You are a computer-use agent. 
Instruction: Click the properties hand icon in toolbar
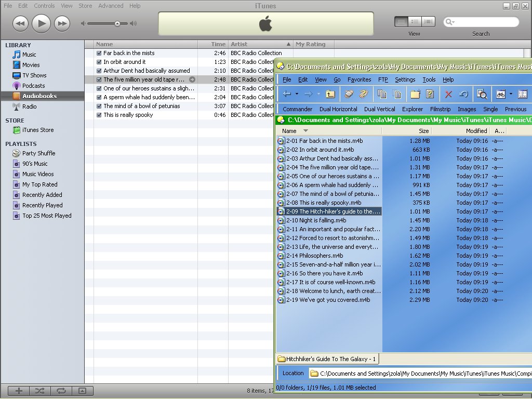click(349, 94)
